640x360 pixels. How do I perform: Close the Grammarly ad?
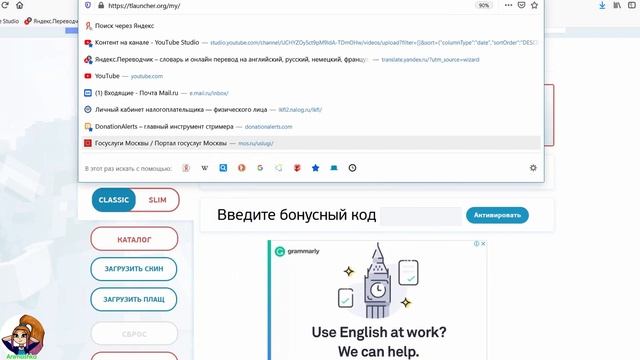click(483, 244)
